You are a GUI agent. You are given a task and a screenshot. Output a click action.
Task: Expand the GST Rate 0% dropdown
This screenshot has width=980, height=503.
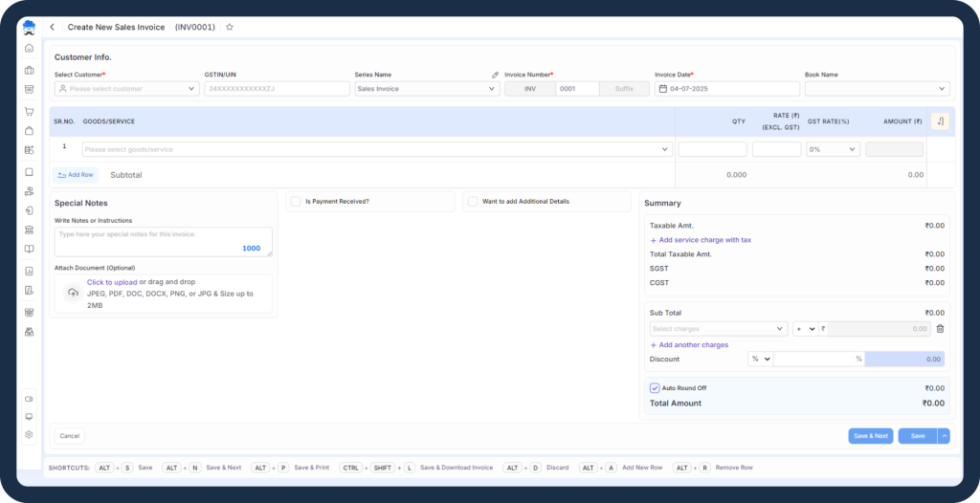pyautogui.click(x=833, y=149)
